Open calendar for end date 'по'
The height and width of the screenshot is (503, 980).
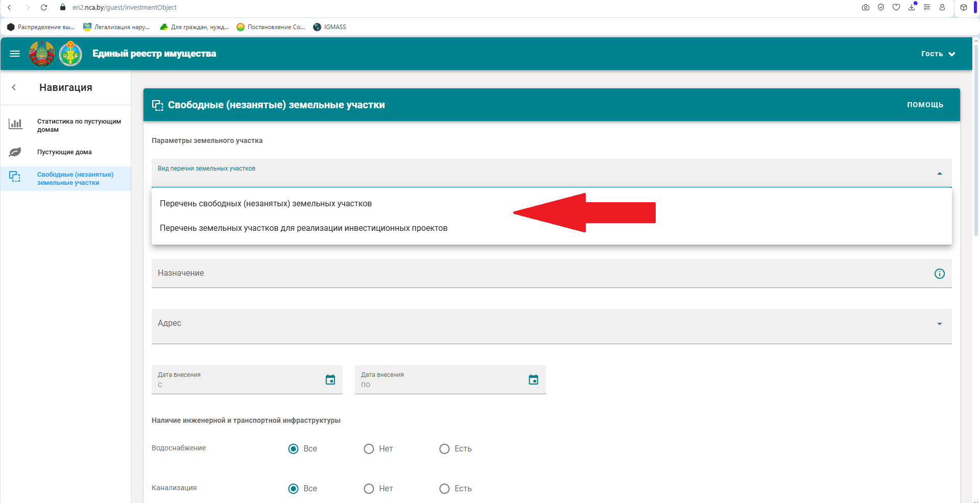point(534,379)
